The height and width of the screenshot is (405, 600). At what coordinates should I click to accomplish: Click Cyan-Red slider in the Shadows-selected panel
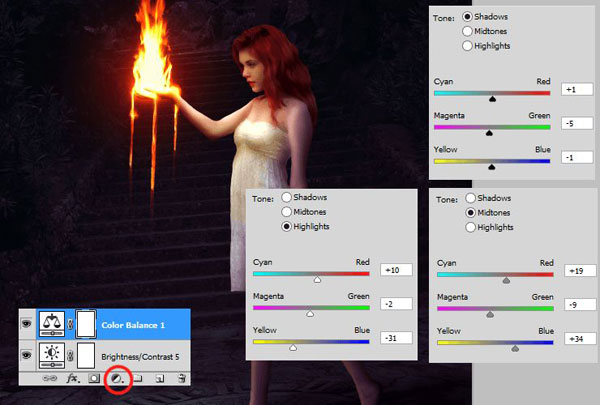point(492,93)
